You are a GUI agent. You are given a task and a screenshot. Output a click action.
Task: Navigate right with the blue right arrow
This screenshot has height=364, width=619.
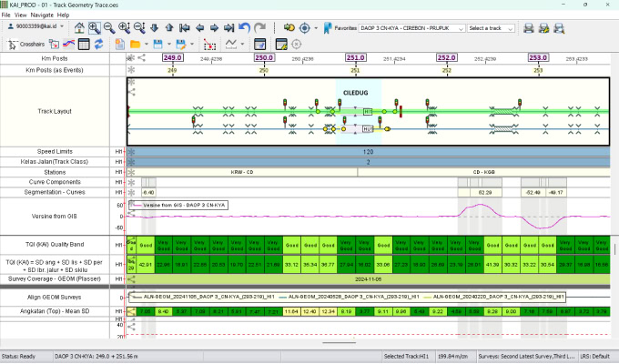[x=214, y=28]
